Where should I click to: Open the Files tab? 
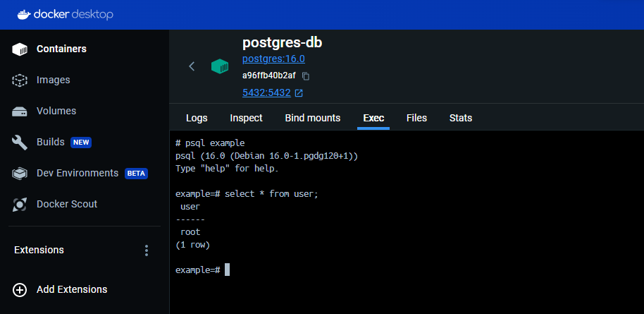pyautogui.click(x=416, y=118)
